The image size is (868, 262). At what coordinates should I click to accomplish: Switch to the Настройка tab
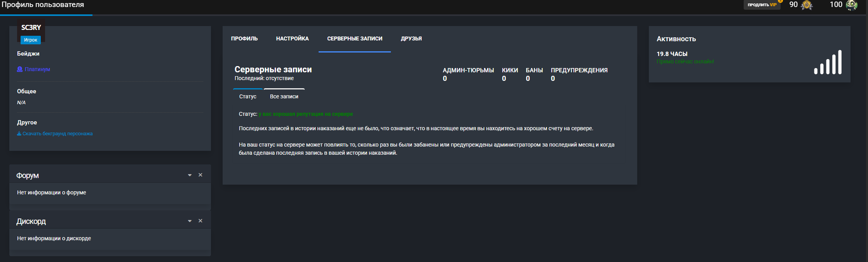tap(293, 38)
